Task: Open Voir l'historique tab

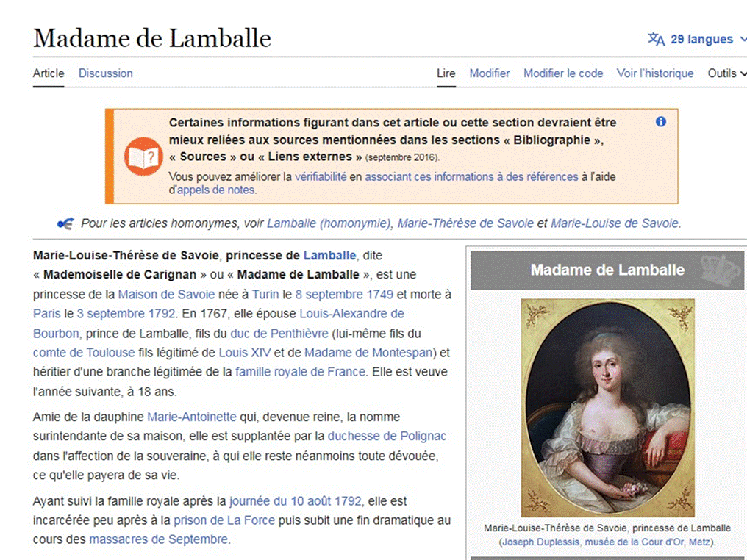Action: [x=655, y=73]
